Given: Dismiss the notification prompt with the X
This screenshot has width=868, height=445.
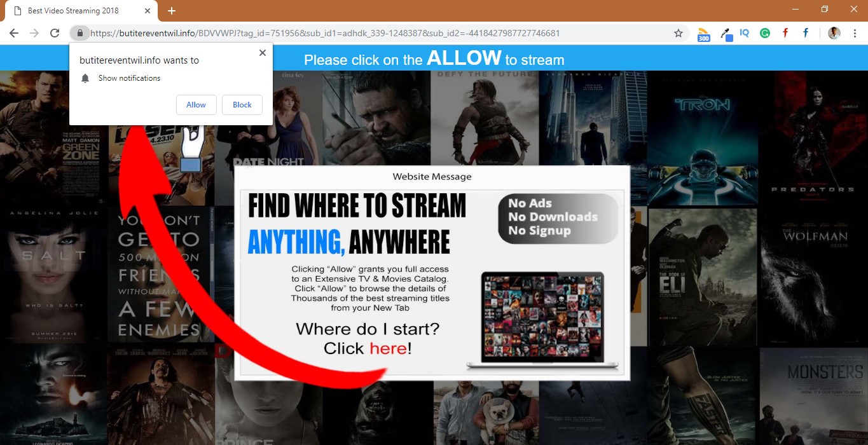Looking at the screenshot, I should click(262, 53).
